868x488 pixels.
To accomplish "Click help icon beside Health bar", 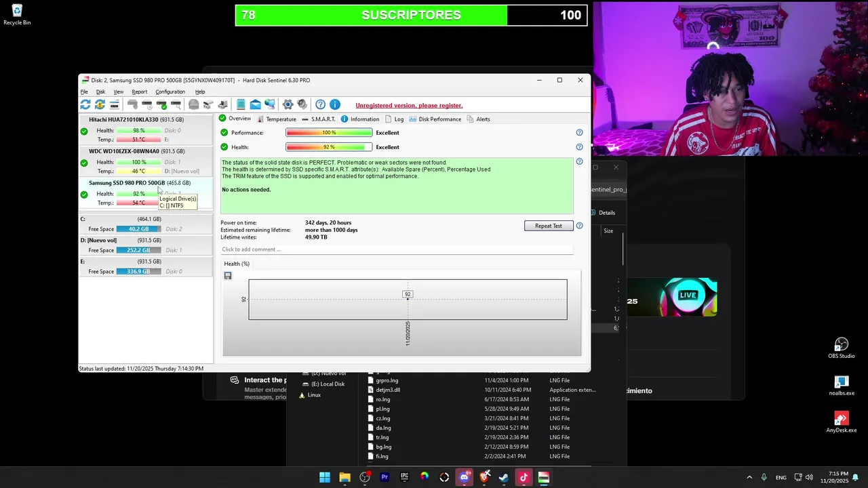I will coord(579,147).
